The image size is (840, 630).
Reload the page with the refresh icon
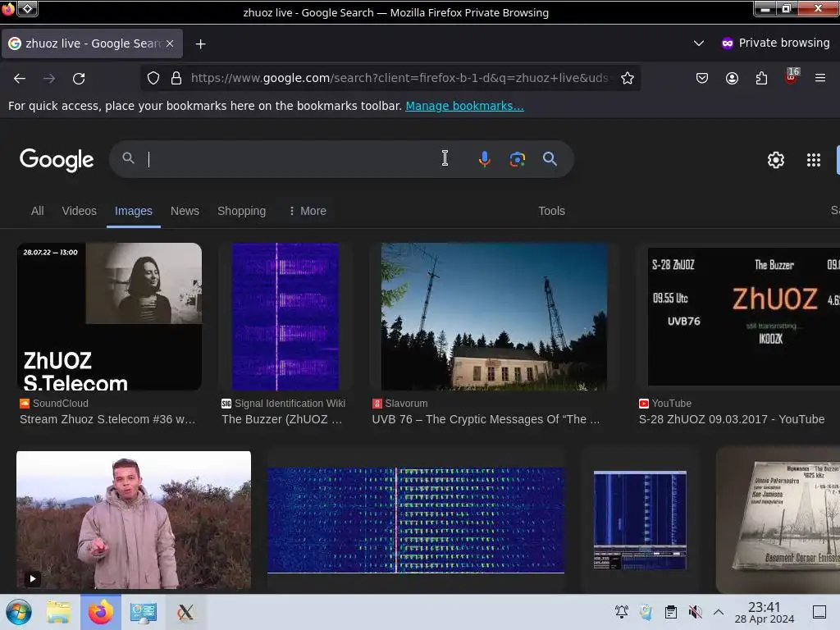[79, 79]
